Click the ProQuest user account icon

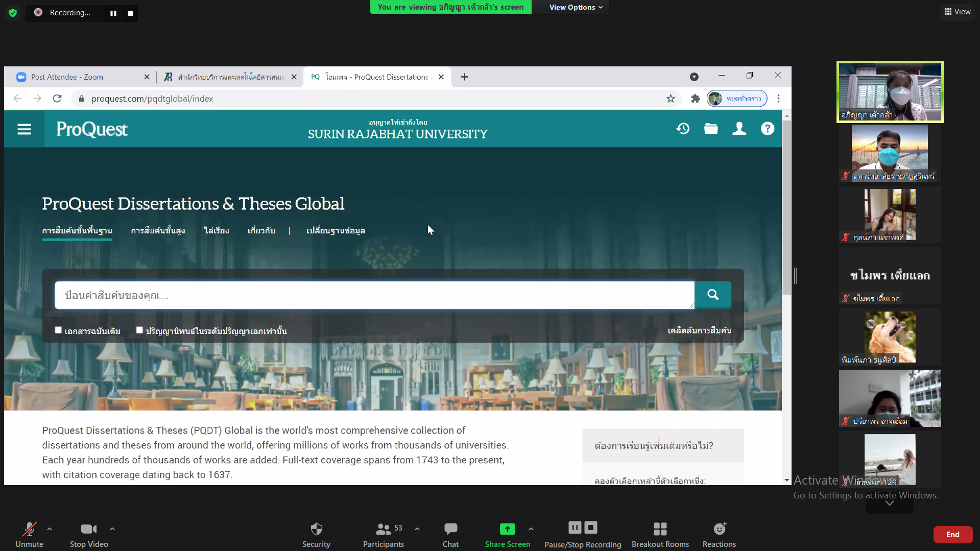click(739, 129)
